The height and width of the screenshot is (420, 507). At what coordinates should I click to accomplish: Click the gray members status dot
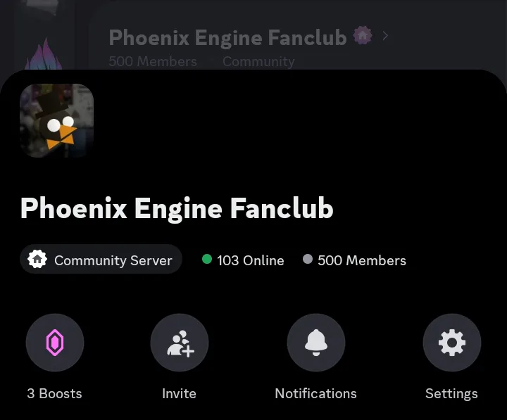point(308,259)
